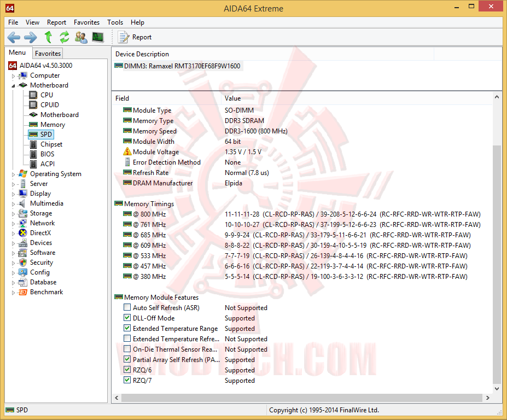Open the Report menu

[56, 22]
